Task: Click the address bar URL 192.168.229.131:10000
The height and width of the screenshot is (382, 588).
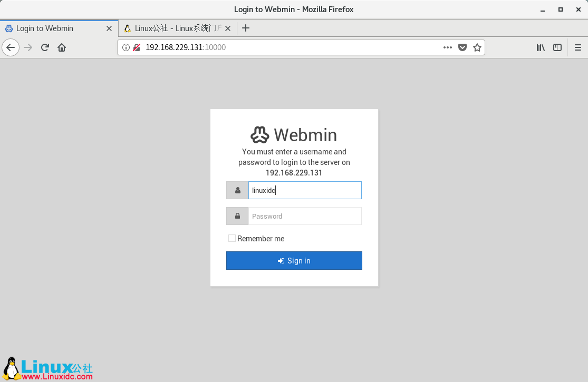Action: coord(186,47)
